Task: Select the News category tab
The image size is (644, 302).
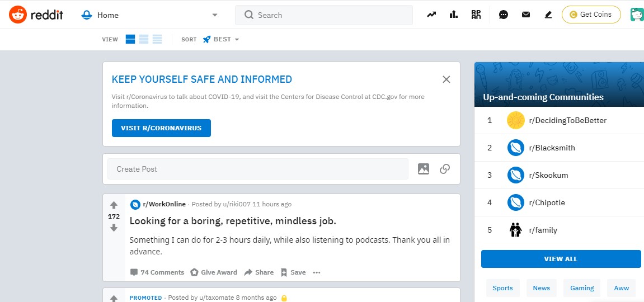Action: click(x=541, y=288)
